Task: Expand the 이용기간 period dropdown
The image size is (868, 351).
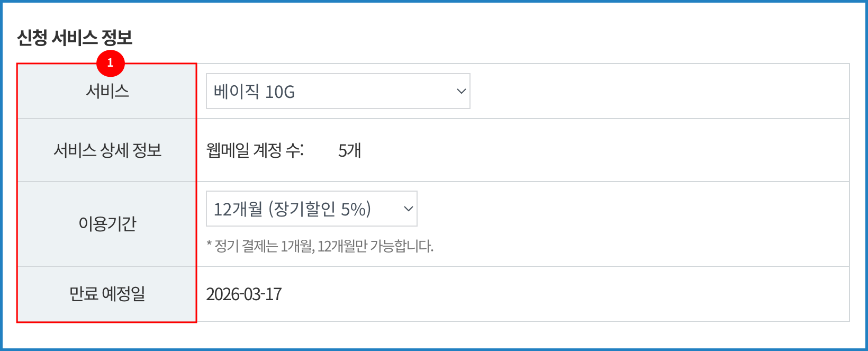Action: (x=311, y=209)
